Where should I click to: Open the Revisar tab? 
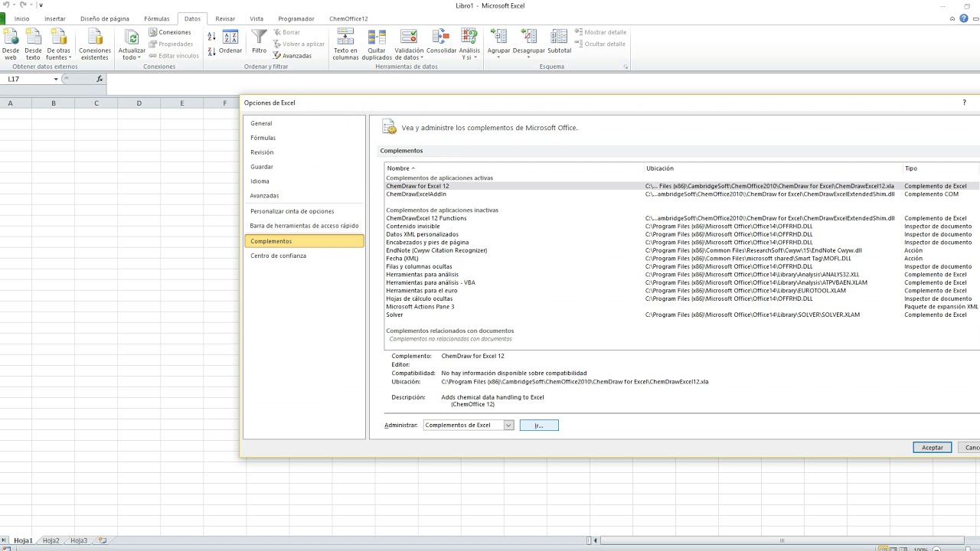coord(225,18)
